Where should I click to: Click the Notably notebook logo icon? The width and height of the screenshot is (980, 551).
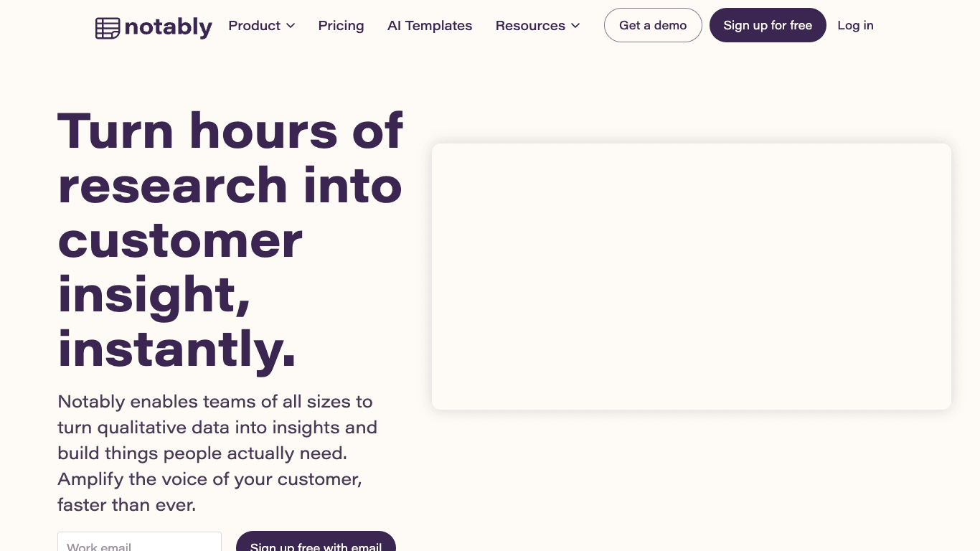coord(108,28)
